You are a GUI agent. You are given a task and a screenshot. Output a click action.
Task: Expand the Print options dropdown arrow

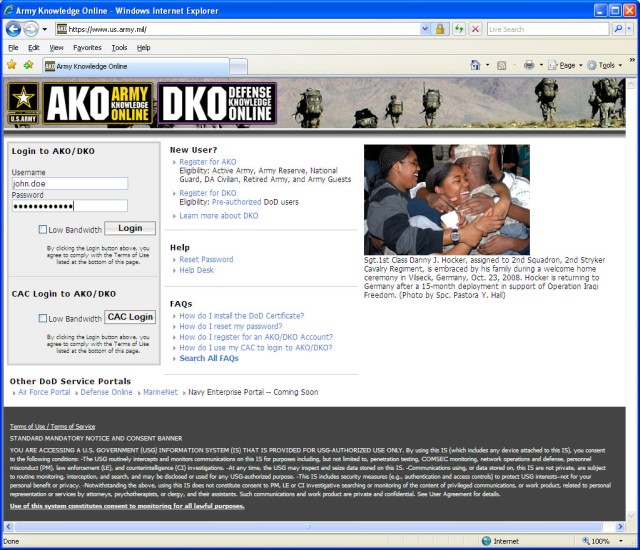click(541, 65)
